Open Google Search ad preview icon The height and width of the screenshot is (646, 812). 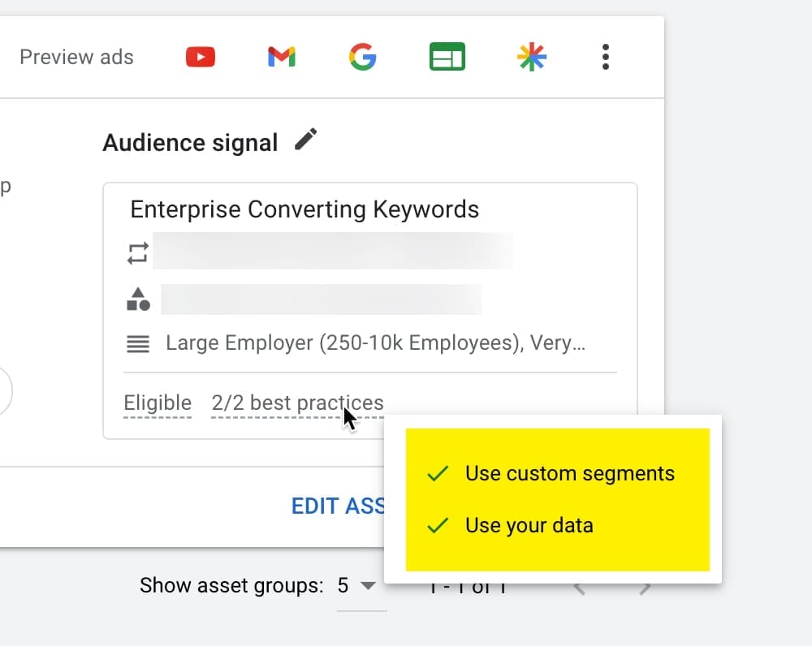(x=362, y=57)
